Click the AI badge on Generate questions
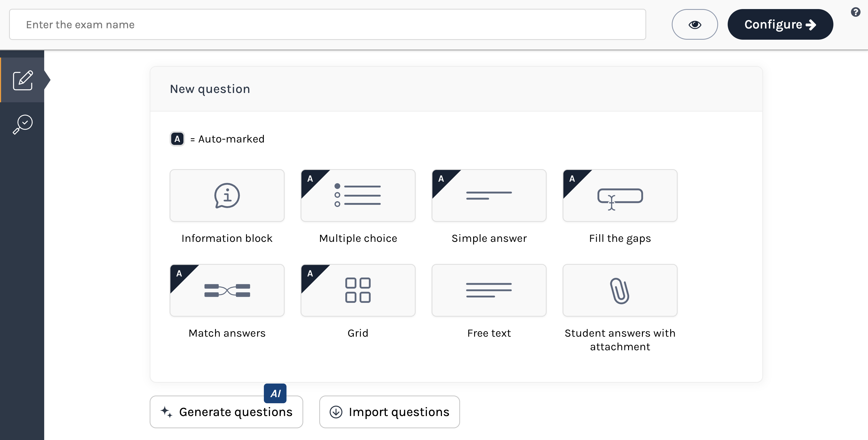The image size is (868, 440). [275, 393]
